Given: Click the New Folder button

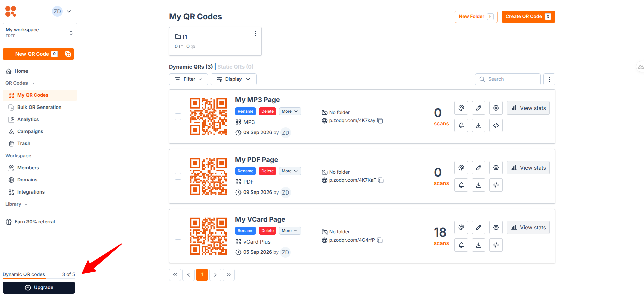Looking at the screenshot, I should tap(476, 17).
